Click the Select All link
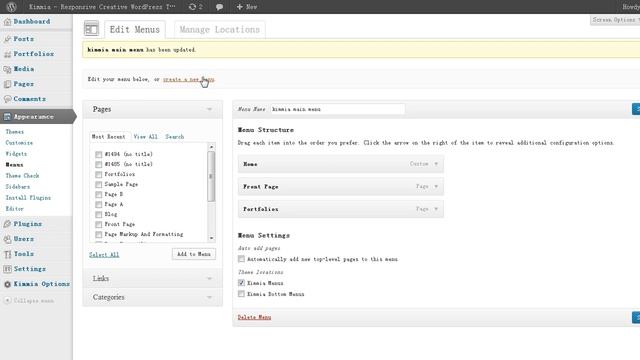This screenshot has height=360, width=640. coord(104,255)
